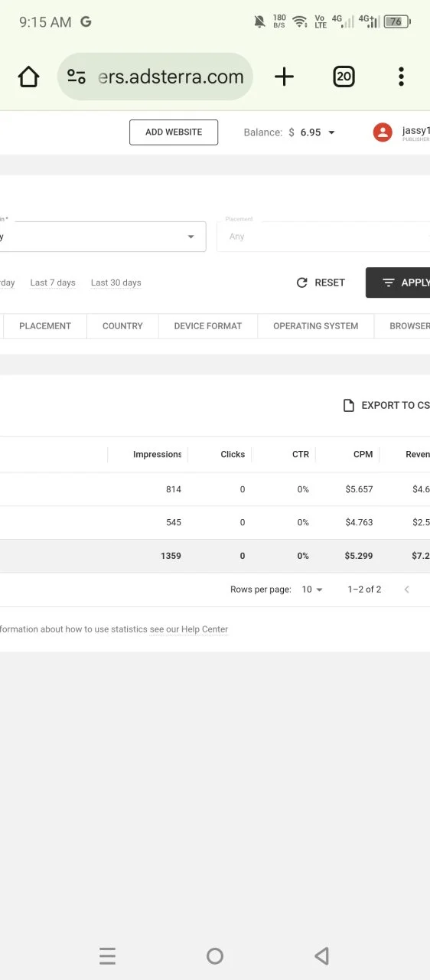The width and height of the screenshot is (430, 980).
Task: Switch to the Device Format tab
Action: point(208,326)
